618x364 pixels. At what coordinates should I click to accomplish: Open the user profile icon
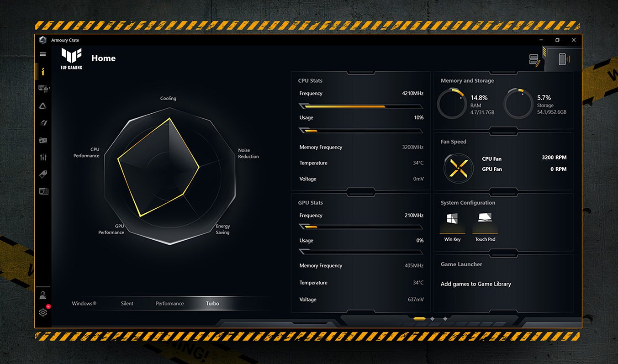pos(43,295)
